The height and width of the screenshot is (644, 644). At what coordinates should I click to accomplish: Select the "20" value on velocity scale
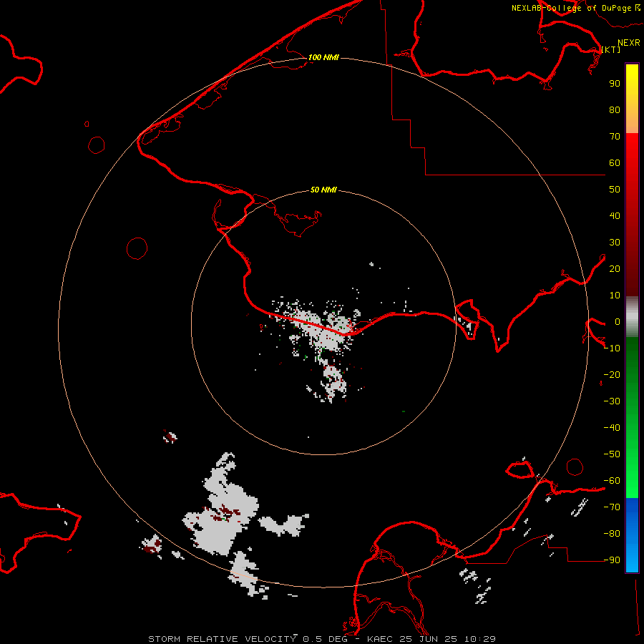615,269
